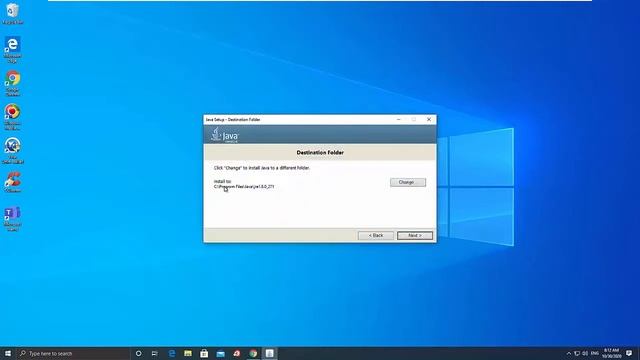Switch the ENG input language indicator
The image size is (640, 360).
click(595, 353)
